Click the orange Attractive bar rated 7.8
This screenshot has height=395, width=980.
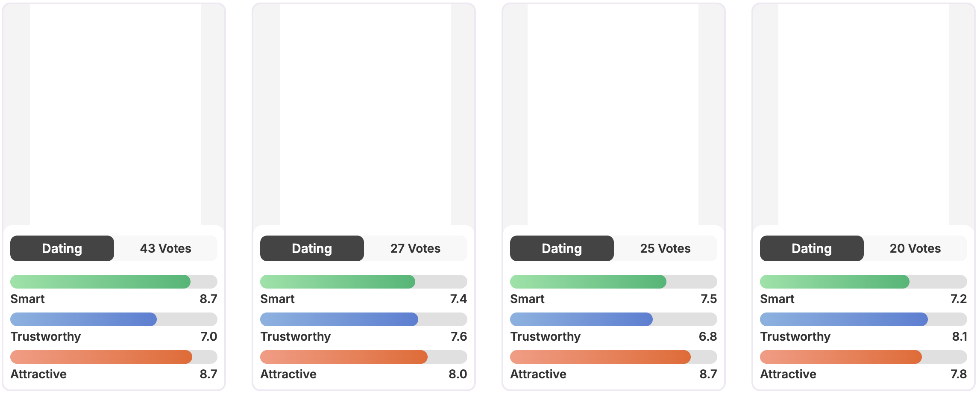click(x=841, y=357)
